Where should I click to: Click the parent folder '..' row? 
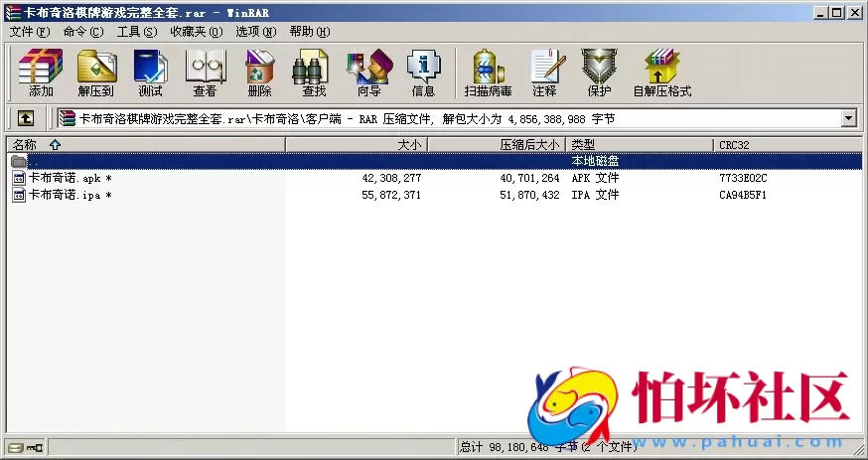[x=434, y=161]
